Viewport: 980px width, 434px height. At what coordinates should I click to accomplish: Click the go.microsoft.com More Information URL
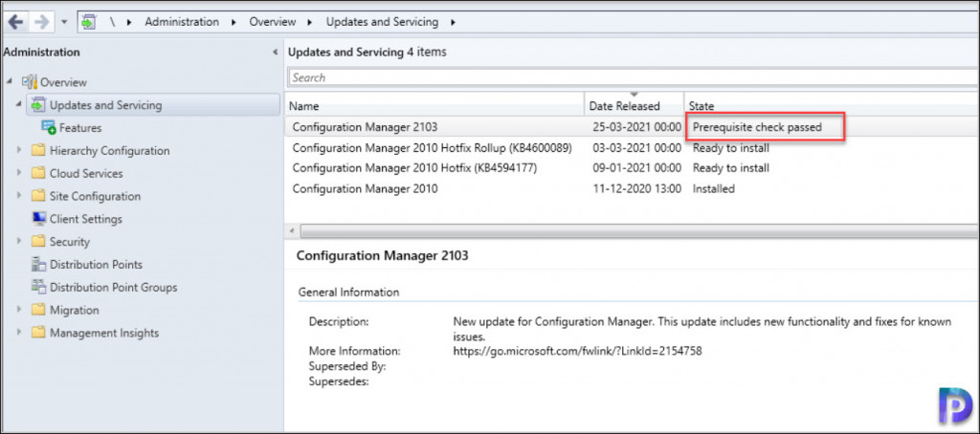pos(577,351)
